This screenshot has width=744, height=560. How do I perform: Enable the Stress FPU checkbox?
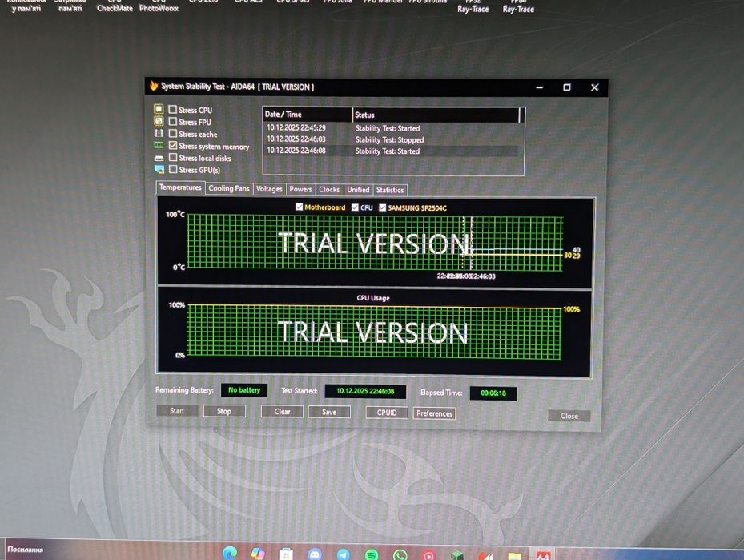pos(173,122)
